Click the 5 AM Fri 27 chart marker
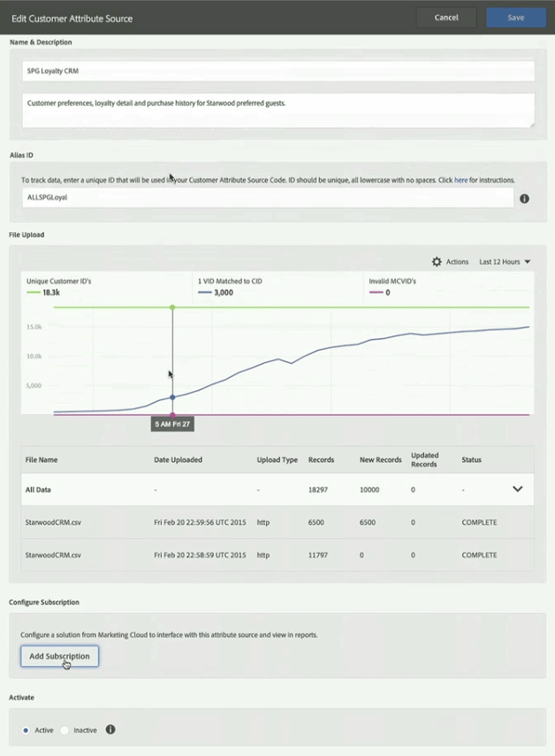The width and height of the screenshot is (555, 756). 172,424
